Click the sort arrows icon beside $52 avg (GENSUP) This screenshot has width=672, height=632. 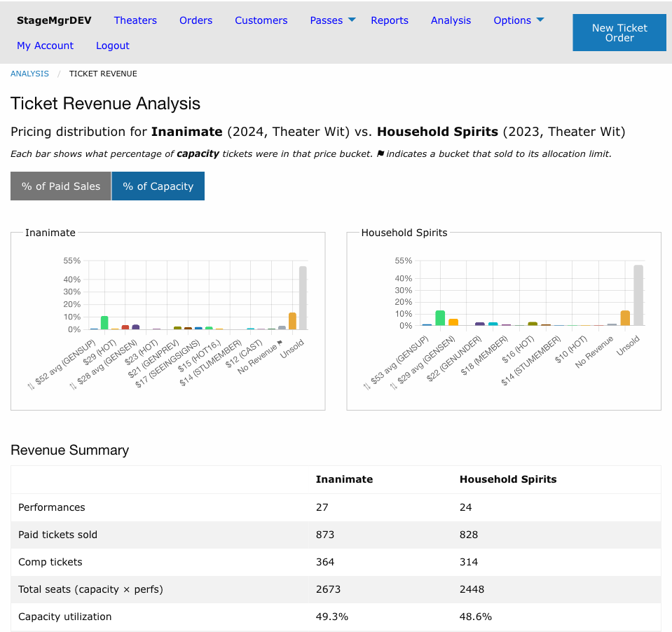click(31, 386)
